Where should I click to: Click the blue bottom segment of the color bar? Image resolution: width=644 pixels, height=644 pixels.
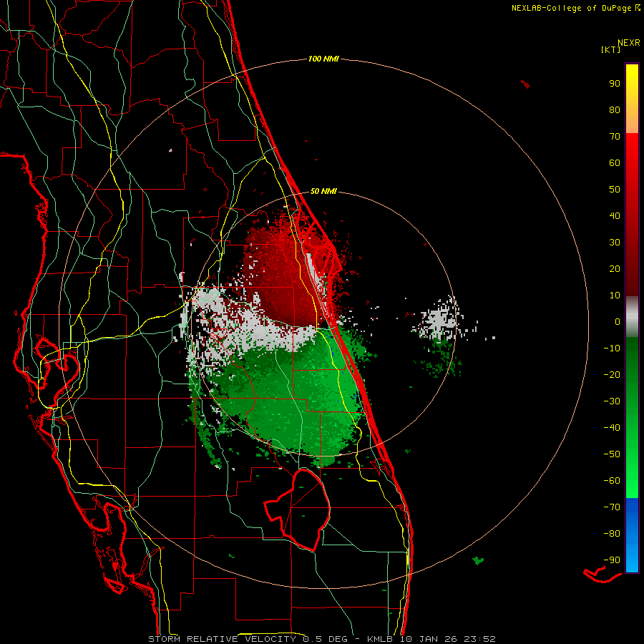632,535
